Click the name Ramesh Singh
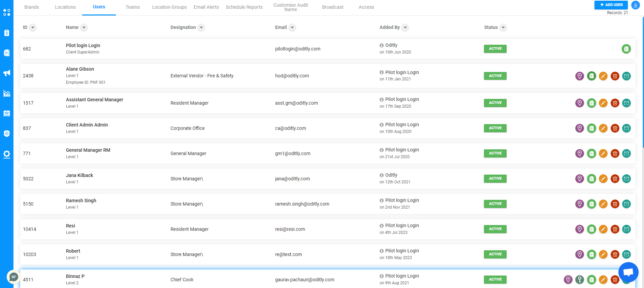The image size is (644, 288). click(81, 201)
